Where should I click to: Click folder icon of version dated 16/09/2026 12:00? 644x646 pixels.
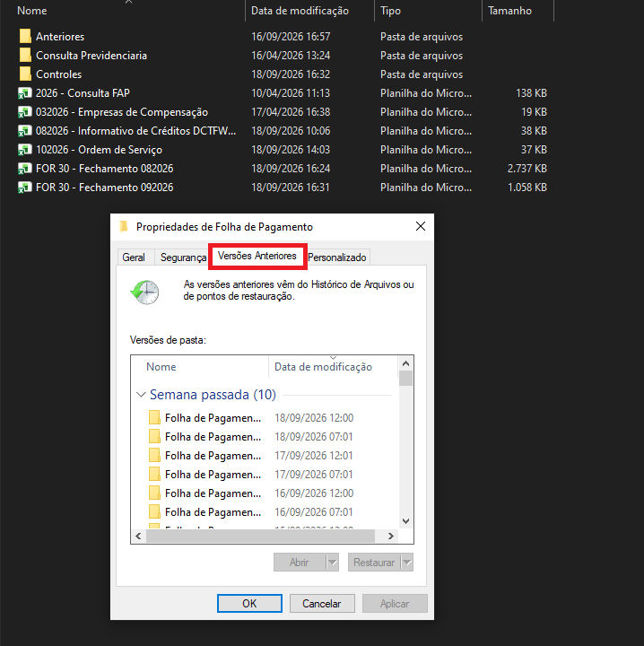click(x=154, y=493)
